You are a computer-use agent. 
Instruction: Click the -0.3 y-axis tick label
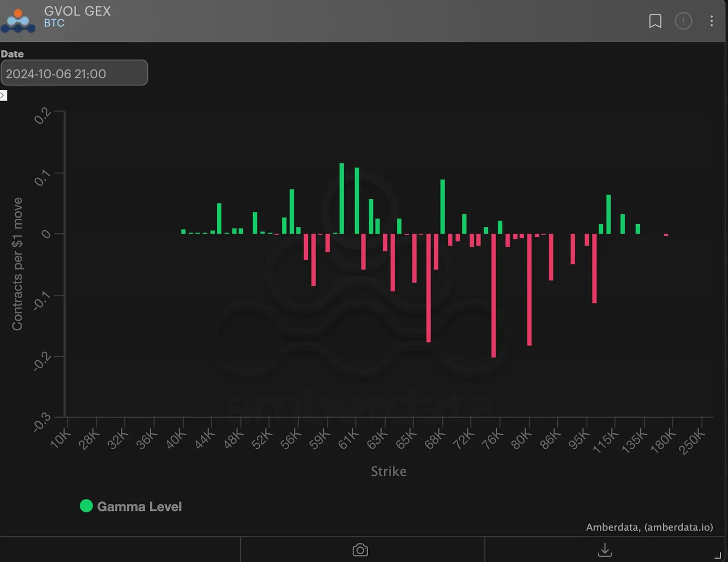click(42, 422)
